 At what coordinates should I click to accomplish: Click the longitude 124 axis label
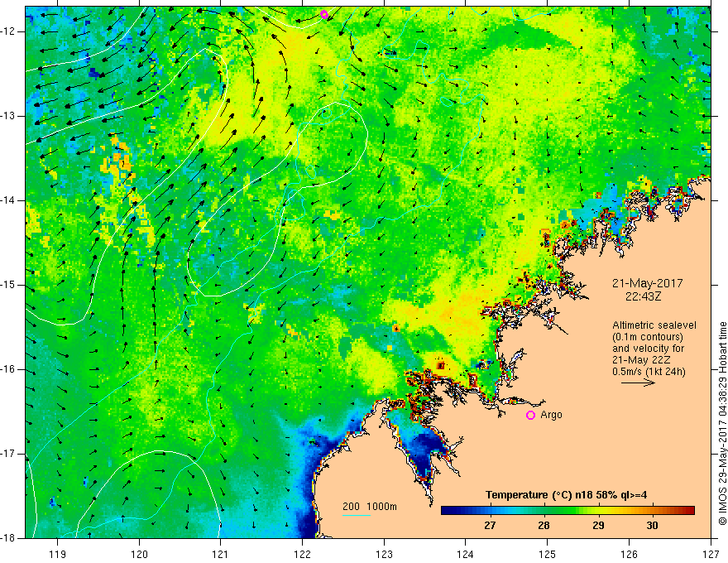(465, 554)
